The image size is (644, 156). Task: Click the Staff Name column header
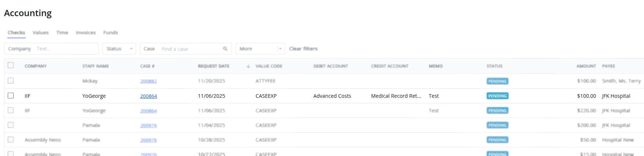point(95,66)
